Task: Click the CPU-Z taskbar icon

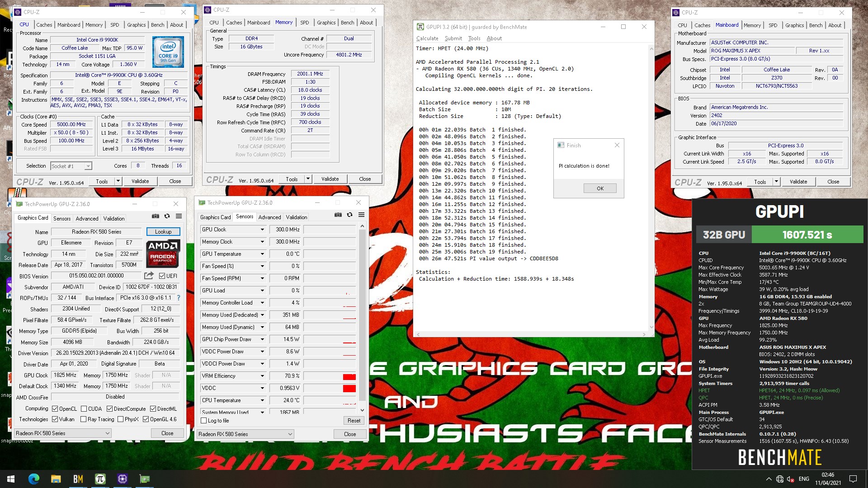Action: [122, 479]
